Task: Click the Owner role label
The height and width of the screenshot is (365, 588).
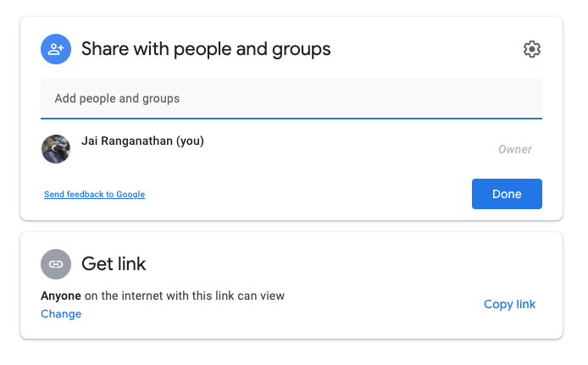Action: (514, 150)
